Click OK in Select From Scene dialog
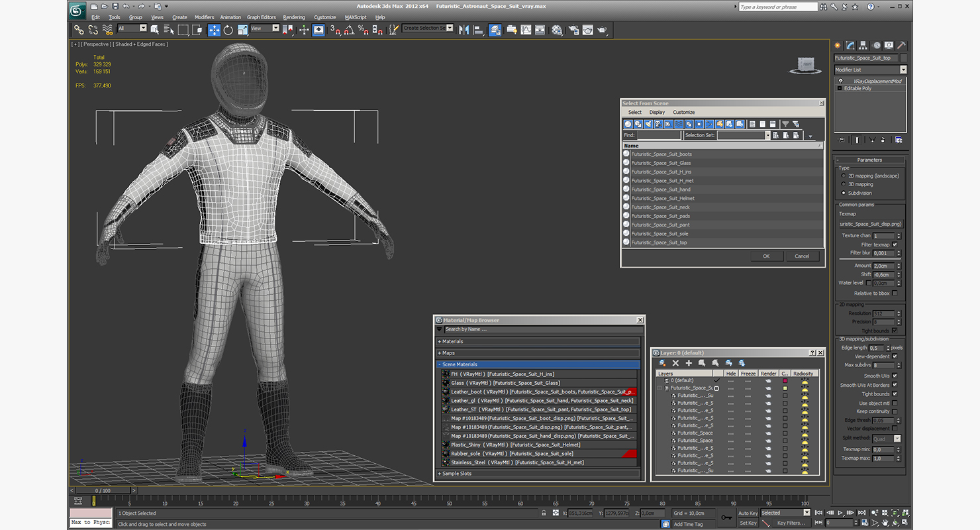Viewport: 980px width, 530px height. (766, 256)
